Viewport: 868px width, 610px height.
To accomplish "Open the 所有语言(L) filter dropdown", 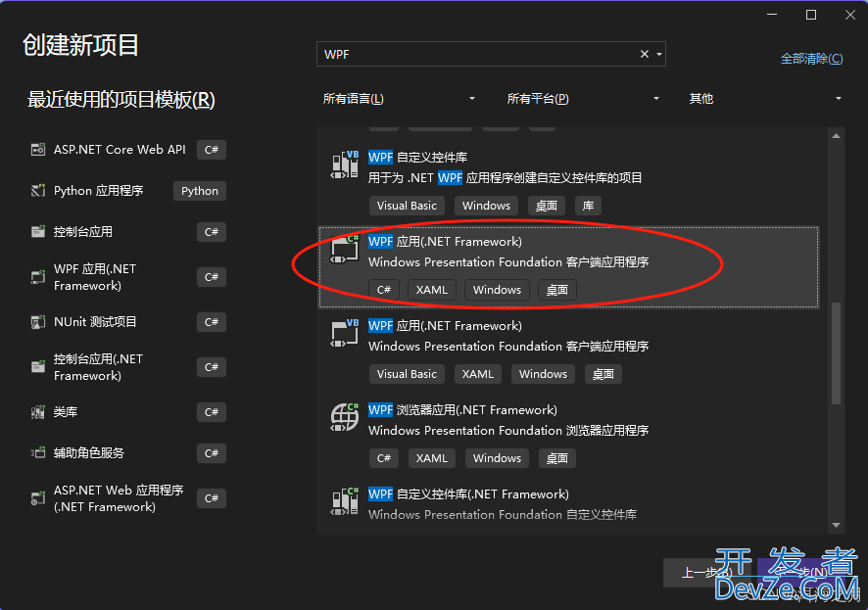I will click(399, 99).
